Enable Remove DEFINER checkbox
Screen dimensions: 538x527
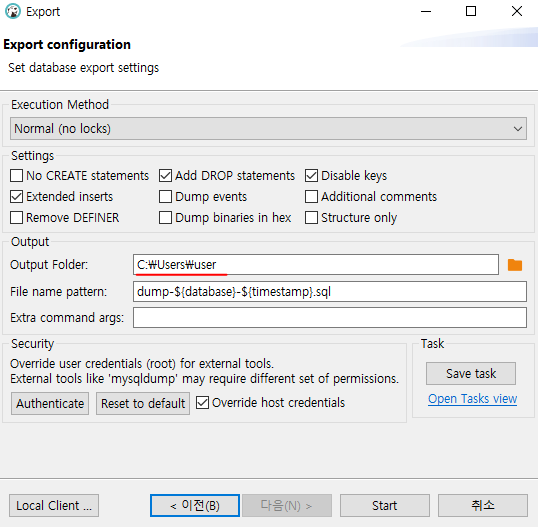[16, 218]
